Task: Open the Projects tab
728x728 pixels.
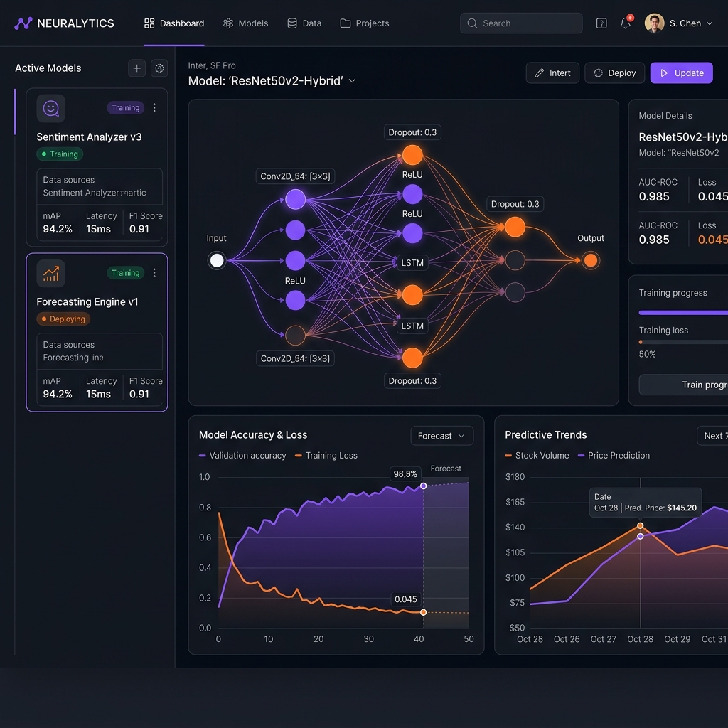Action: click(x=365, y=23)
